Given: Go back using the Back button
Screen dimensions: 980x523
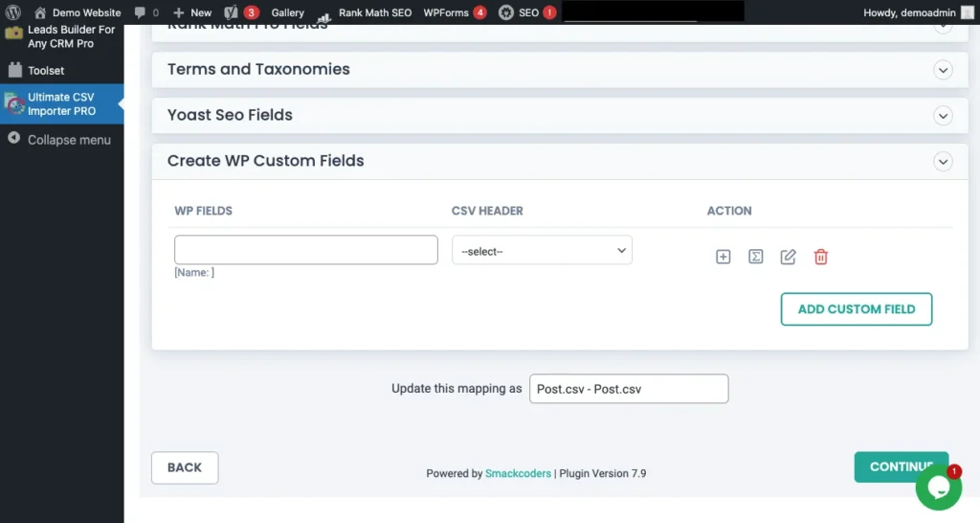Looking at the screenshot, I should click(x=185, y=467).
